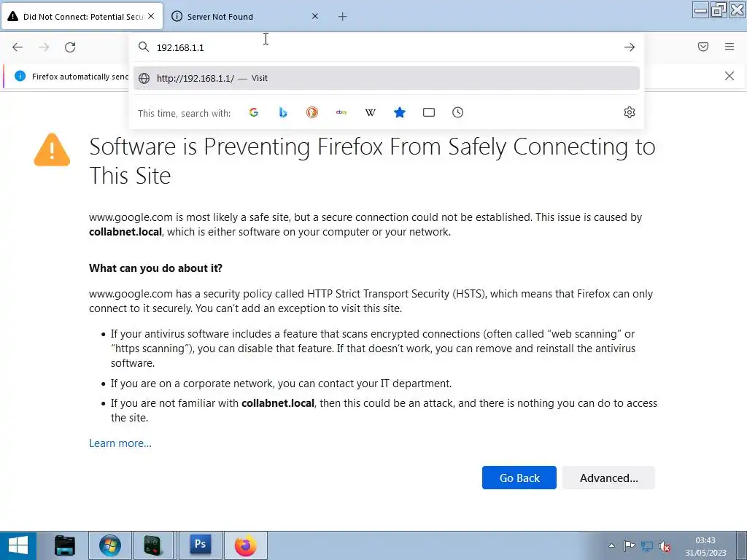Switch to Server Not Found tab
The height and width of the screenshot is (560, 747).
(x=246, y=16)
